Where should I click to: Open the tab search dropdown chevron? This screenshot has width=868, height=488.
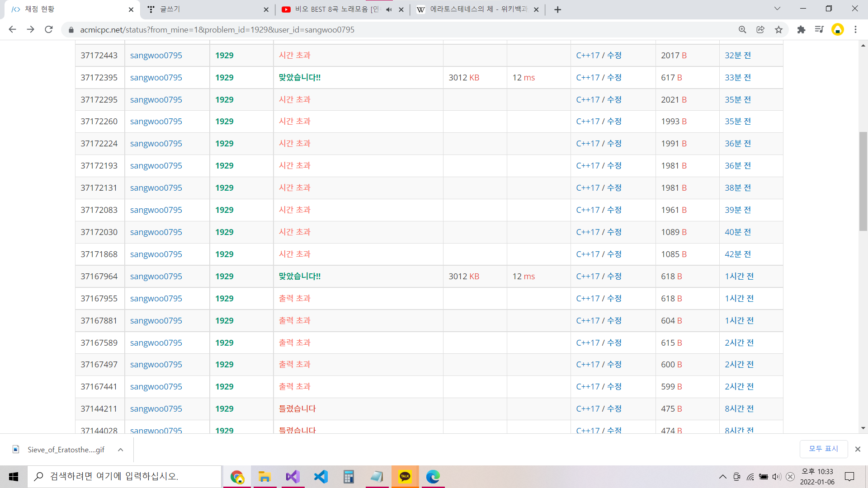coord(777,9)
